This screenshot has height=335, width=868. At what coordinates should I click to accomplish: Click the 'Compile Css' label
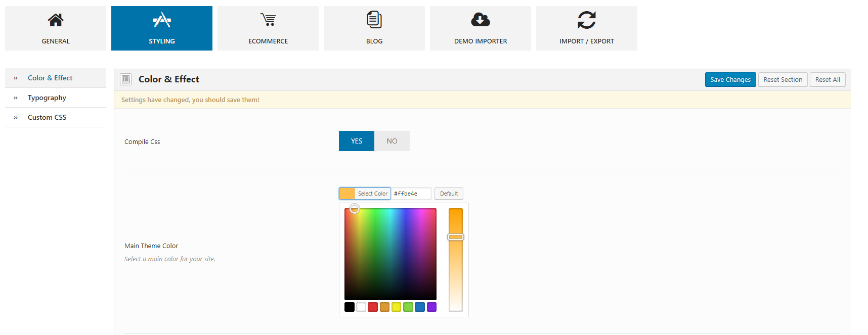[x=142, y=142]
